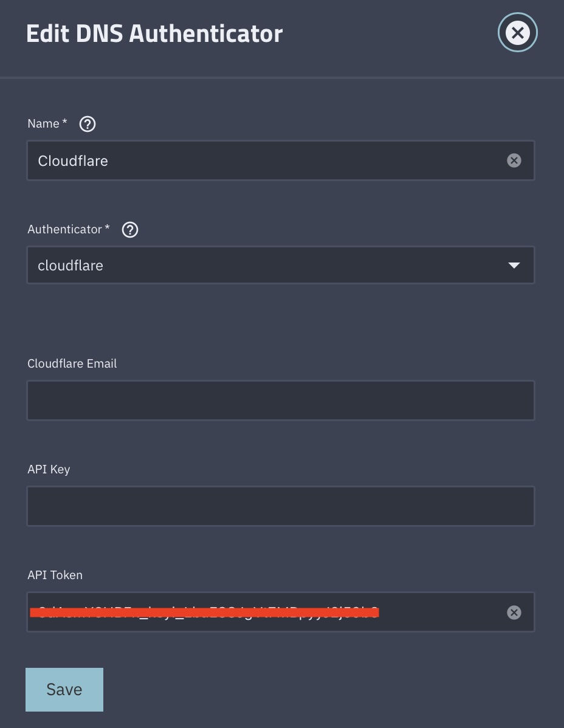The width and height of the screenshot is (564, 728).
Task: Click the API Token label
Action: [x=55, y=575]
